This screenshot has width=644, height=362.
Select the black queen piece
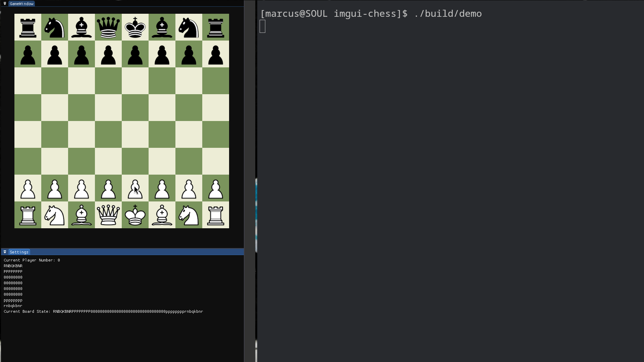pyautogui.click(x=108, y=27)
